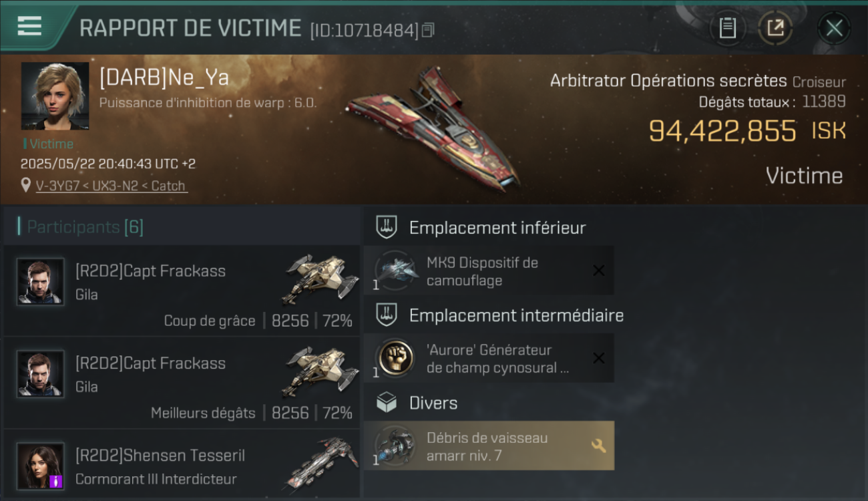
Task: Open the hamburger menu icon
Action: [29, 26]
